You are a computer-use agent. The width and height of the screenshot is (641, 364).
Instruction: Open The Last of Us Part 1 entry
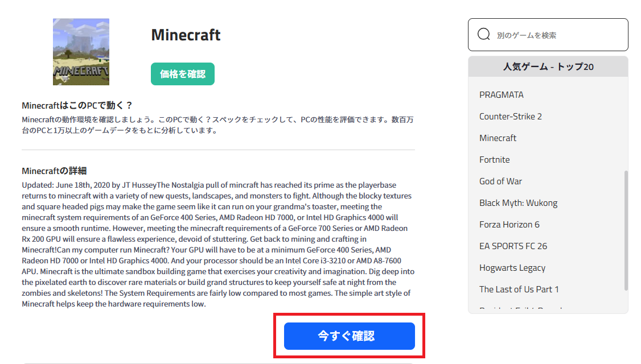(x=519, y=289)
